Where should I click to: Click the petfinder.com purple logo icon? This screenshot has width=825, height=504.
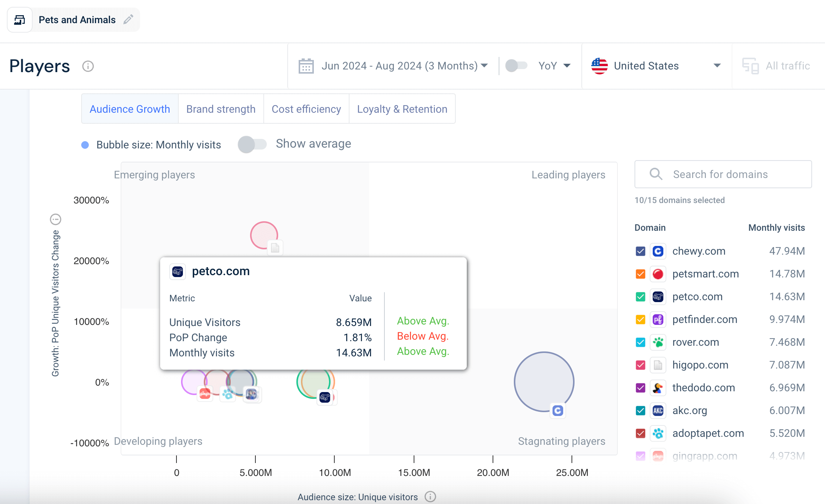click(x=658, y=320)
